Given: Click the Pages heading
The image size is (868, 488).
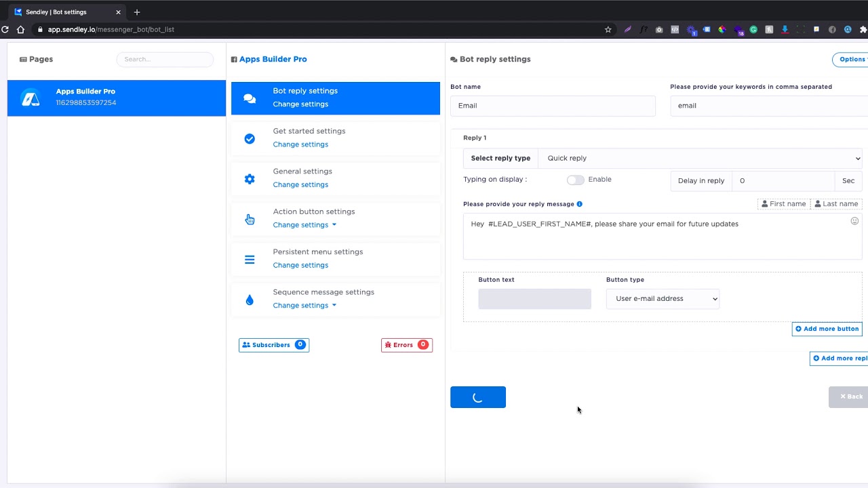Looking at the screenshot, I should coord(41,60).
